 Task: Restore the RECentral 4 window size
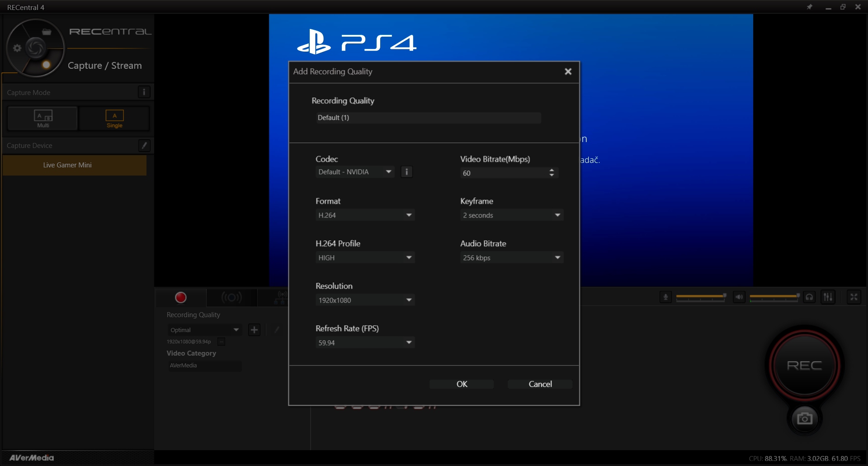843,7
